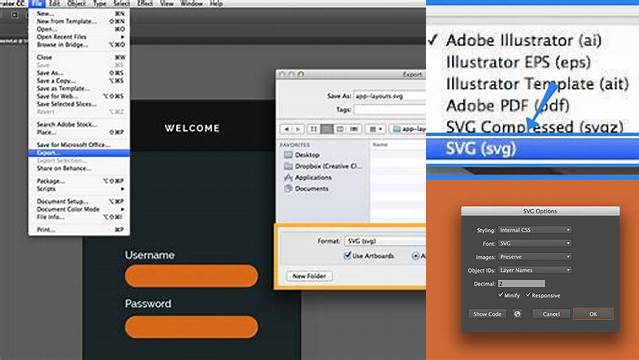Screen dimensions: 639x360
Task: Open the Object menu in menu bar
Action: (x=76, y=4)
